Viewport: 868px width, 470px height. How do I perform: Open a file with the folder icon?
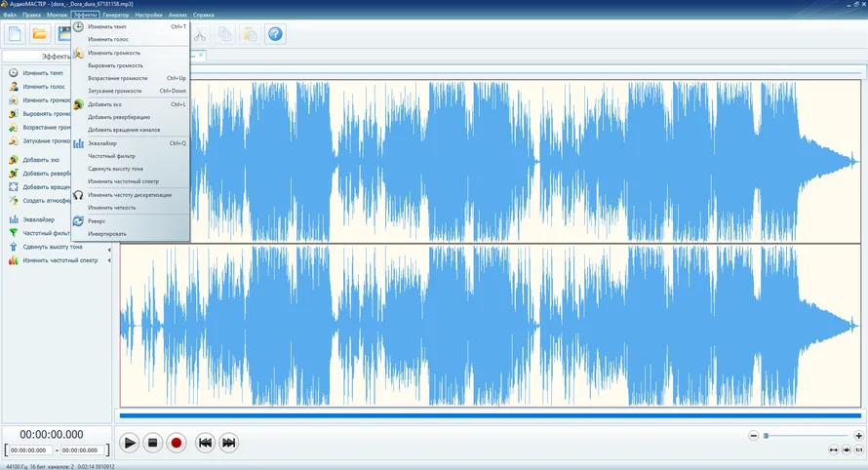(x=40, y=34)
